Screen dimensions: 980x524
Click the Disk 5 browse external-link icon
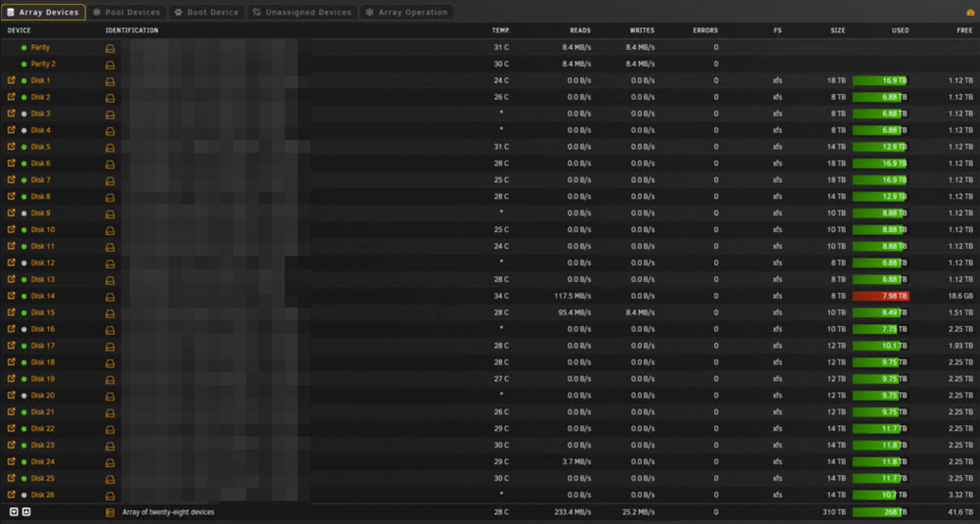(x=11, y=146)
